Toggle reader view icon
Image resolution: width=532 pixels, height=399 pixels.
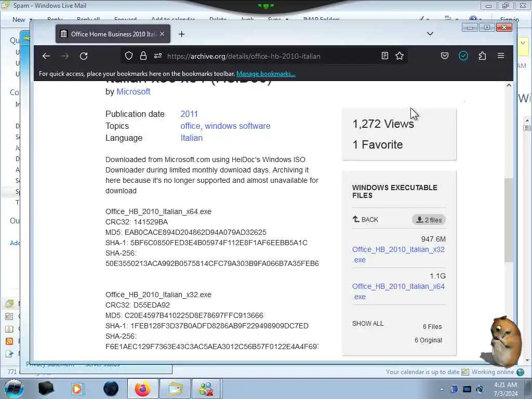(385, 56)
